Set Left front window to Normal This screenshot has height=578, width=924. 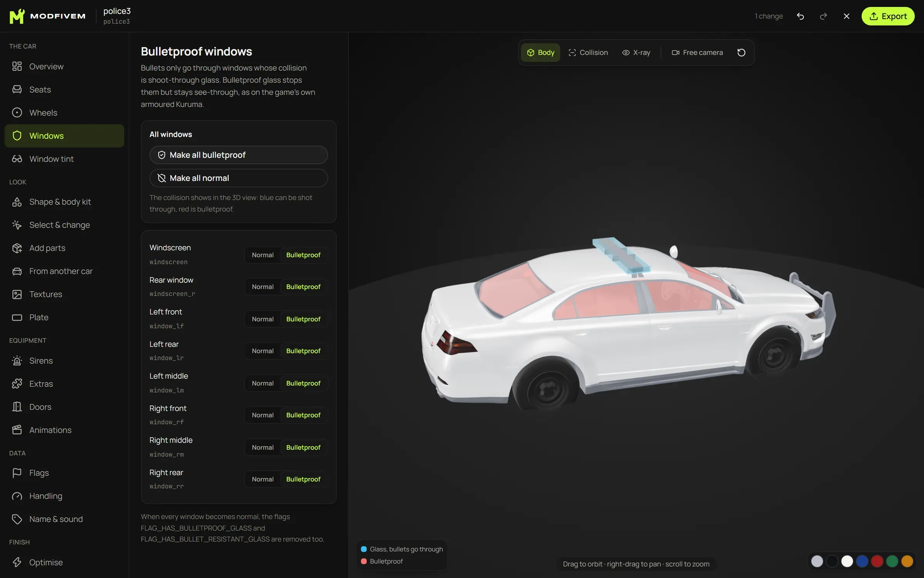point(263,319)
